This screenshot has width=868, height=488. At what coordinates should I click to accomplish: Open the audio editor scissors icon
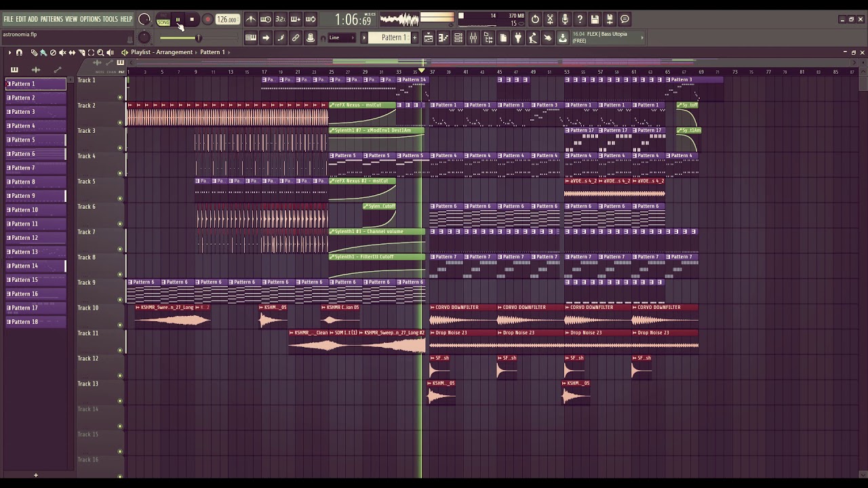pos(551,19)
